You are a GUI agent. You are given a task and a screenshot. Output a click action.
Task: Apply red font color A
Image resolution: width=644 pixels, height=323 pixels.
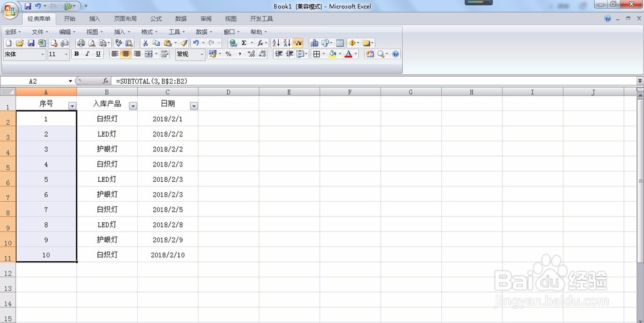click(348, 54)
